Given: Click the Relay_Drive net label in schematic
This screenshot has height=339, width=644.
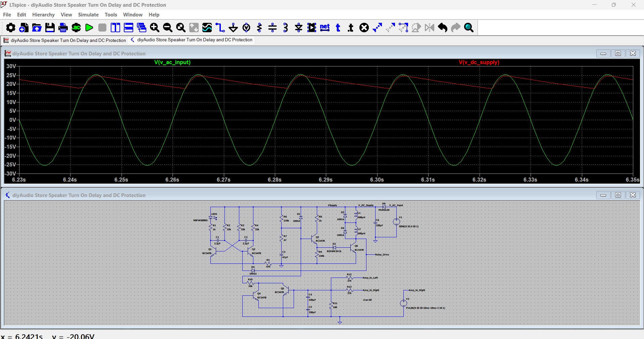Looking at the screenshot, I should pos(382,255).
